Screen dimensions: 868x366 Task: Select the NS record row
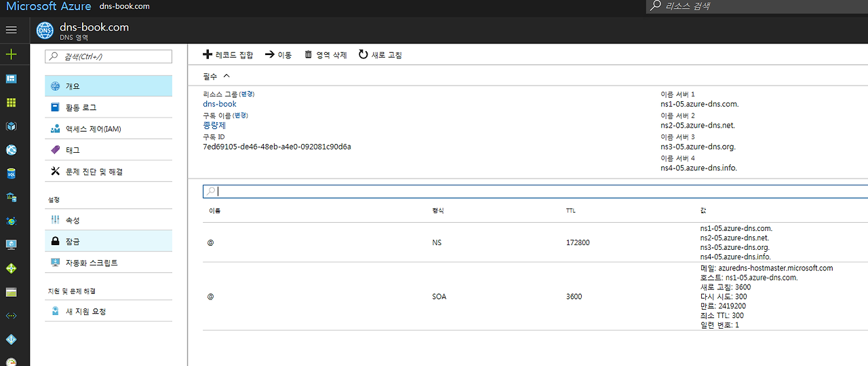[535, 242]
